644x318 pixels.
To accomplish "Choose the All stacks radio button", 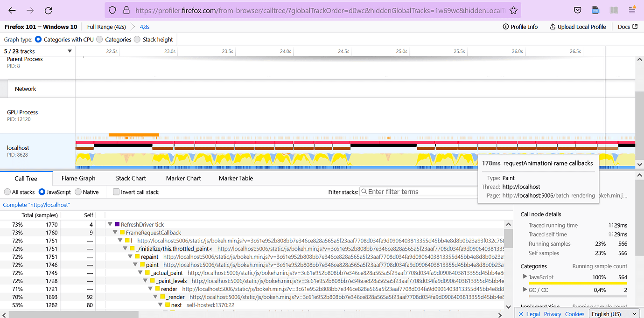I will point(7,192).
